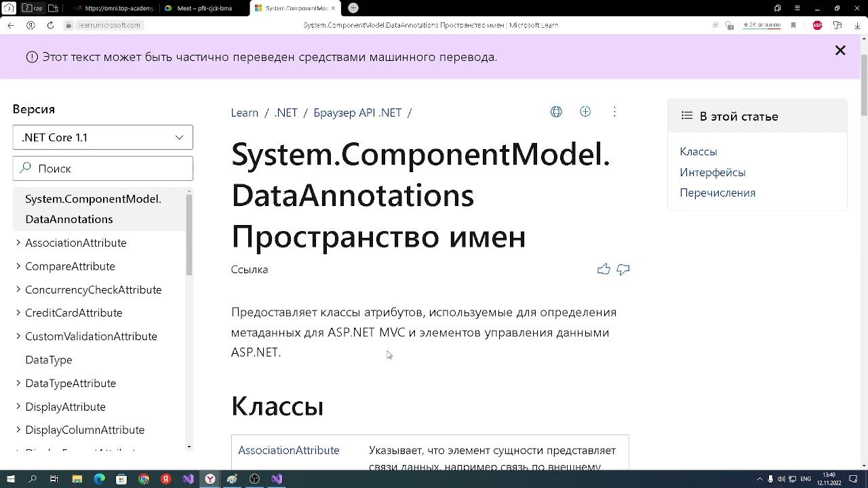Screen dimensions: 868x488
Task: Expand DisplayAttribute tree node
Action: (x=18, y=407)
